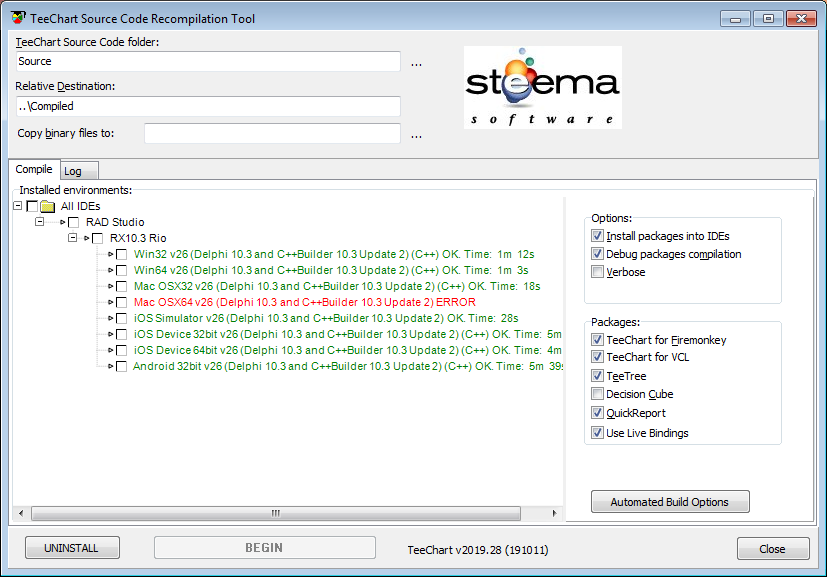Check the iOS Device 32bit v26 checkbox

coord(121,334)
